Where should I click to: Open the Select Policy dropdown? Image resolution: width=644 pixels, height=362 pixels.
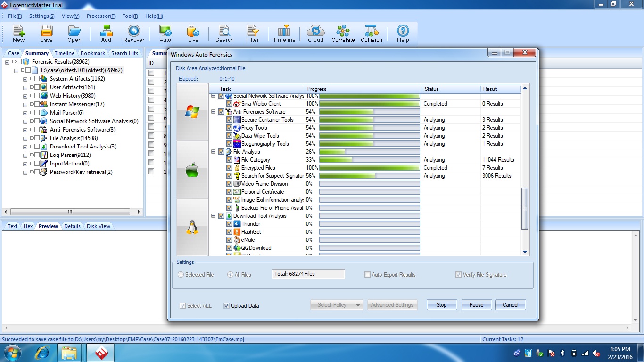pyautogui.click(x=337, y=305)
